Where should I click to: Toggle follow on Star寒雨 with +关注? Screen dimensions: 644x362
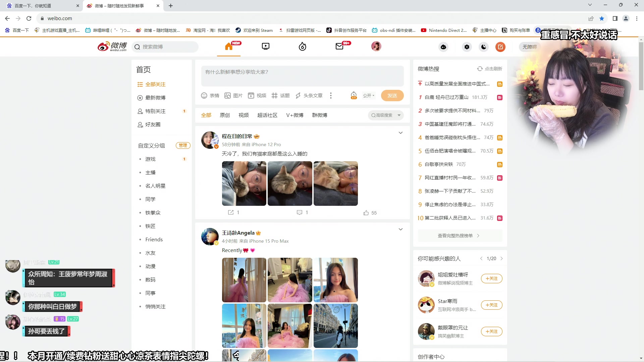pos(491,305)
